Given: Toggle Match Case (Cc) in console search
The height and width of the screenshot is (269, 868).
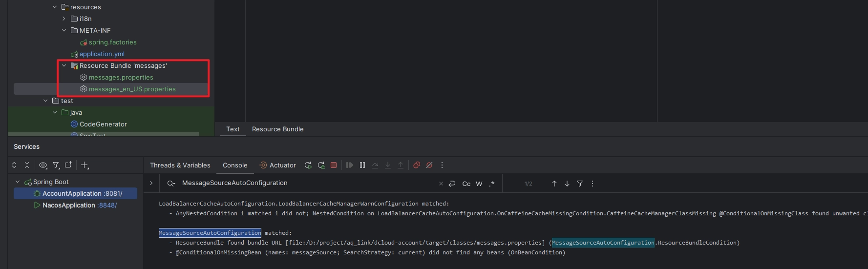Looking at the screenshot, I should (x=466, y=184).
